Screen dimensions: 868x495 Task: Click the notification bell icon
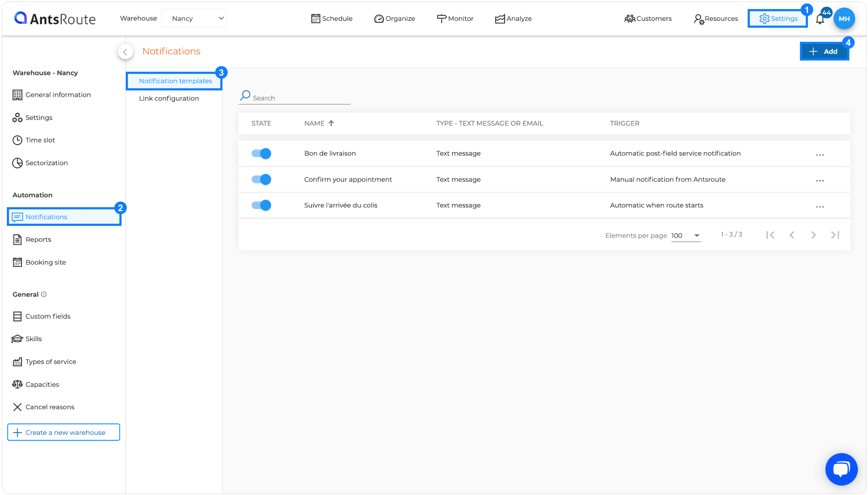tap(820, 19)
